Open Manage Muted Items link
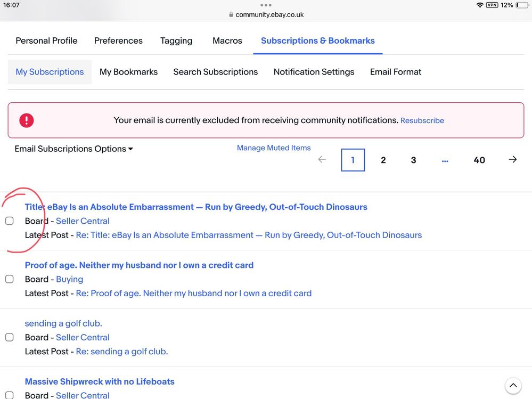Image resolution: width=532 pixels, height=399 pixels. pyautogui.click(x=274, y=148)
